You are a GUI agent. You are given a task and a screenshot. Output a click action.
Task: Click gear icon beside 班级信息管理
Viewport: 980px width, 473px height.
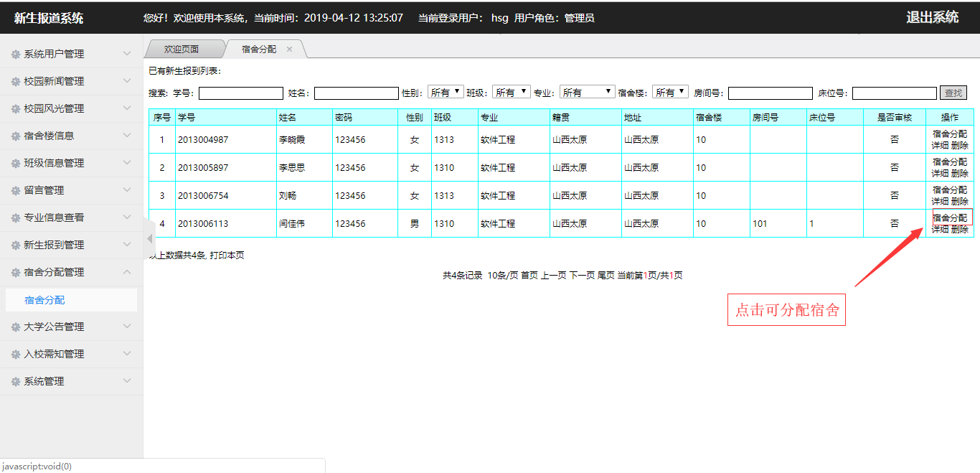[x=16, y=164]
